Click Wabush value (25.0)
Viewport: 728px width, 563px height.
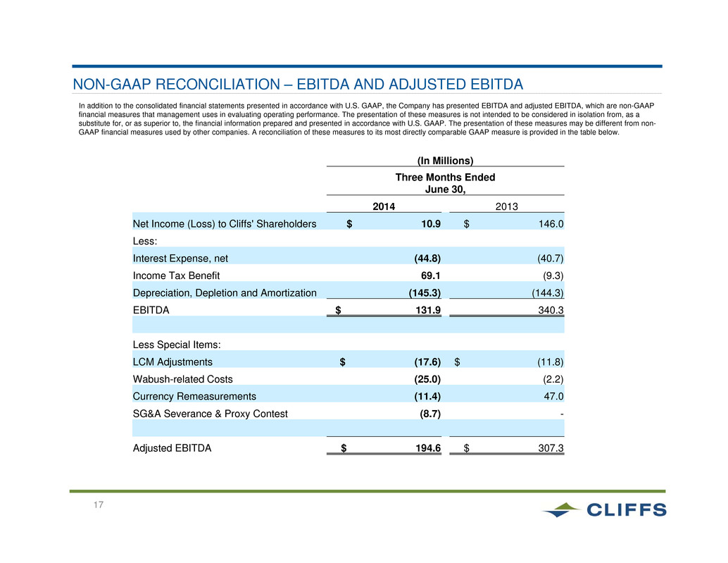coord(427,379)
